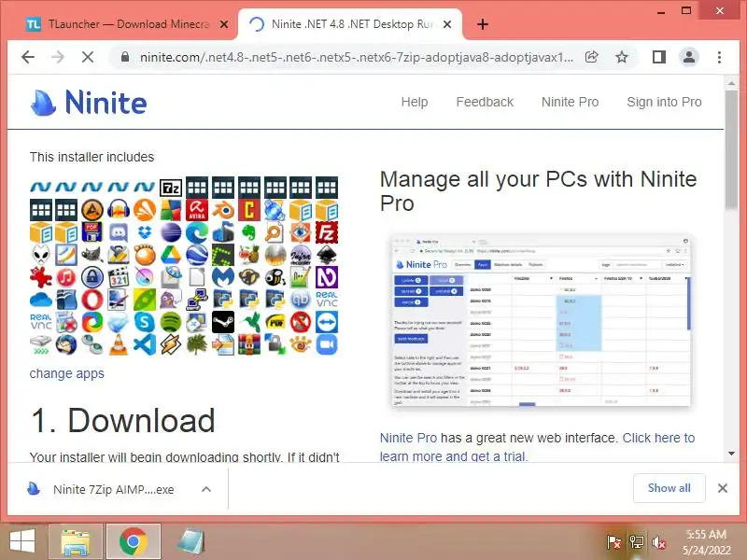Click the Discord icon
The image size is (747, 560).
point(119,232)
